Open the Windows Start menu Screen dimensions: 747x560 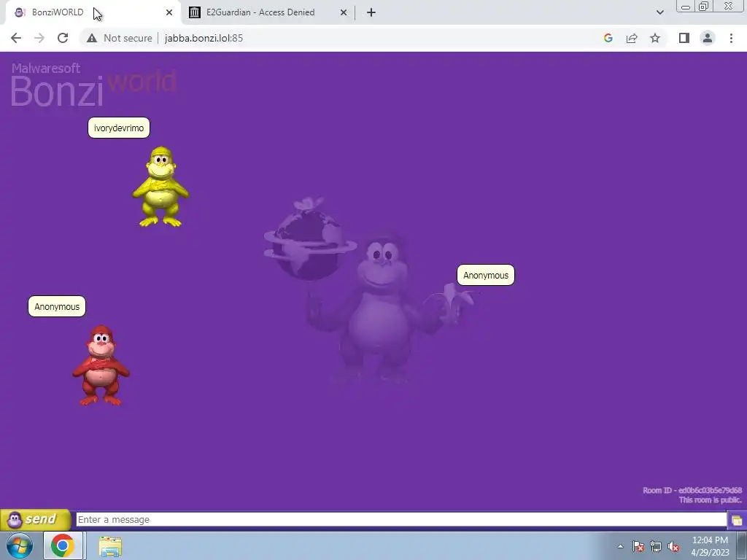point(20,545)
